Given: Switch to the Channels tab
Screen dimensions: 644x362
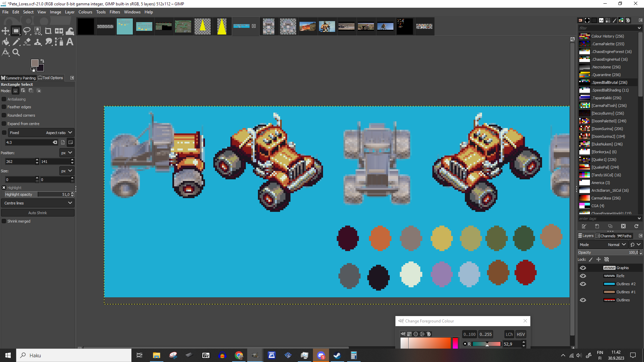Looking at the screenshot, I should [606, 236].
